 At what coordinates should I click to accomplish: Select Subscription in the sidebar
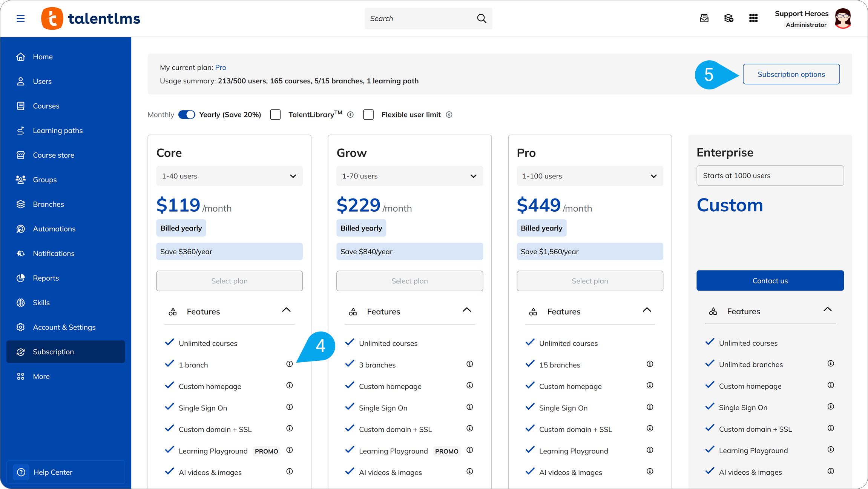(x=66, y=352)
